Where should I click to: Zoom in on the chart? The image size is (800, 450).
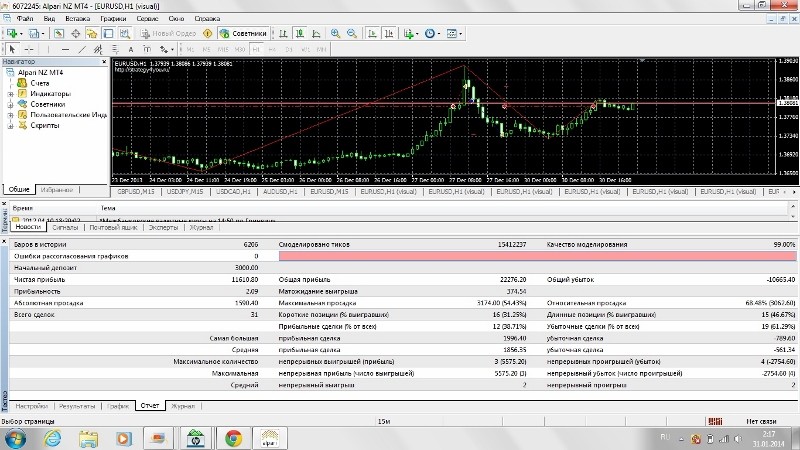pyautogui.click(x=336, y=33)
